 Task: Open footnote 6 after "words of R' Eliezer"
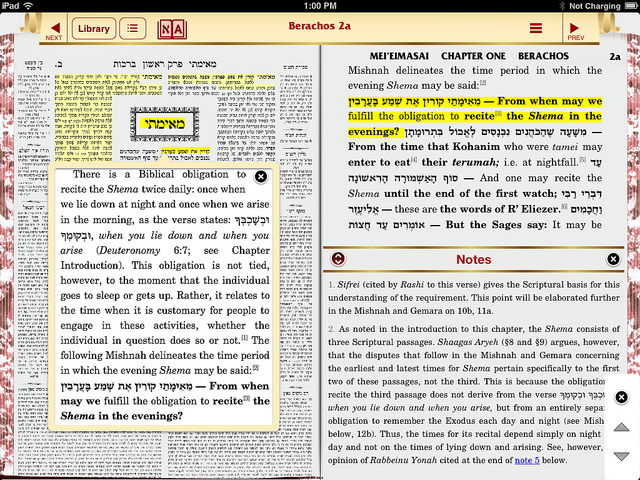(x=564, y=208)
